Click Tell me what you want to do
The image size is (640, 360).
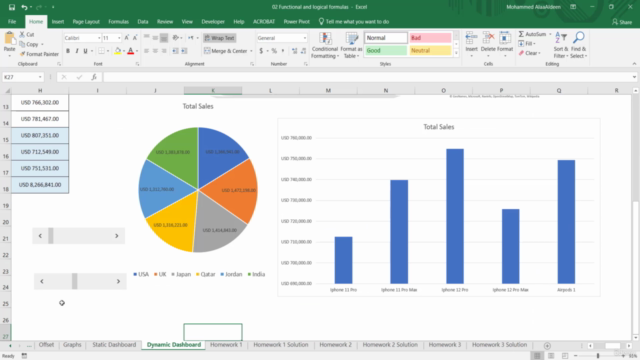tap(353, 22)
